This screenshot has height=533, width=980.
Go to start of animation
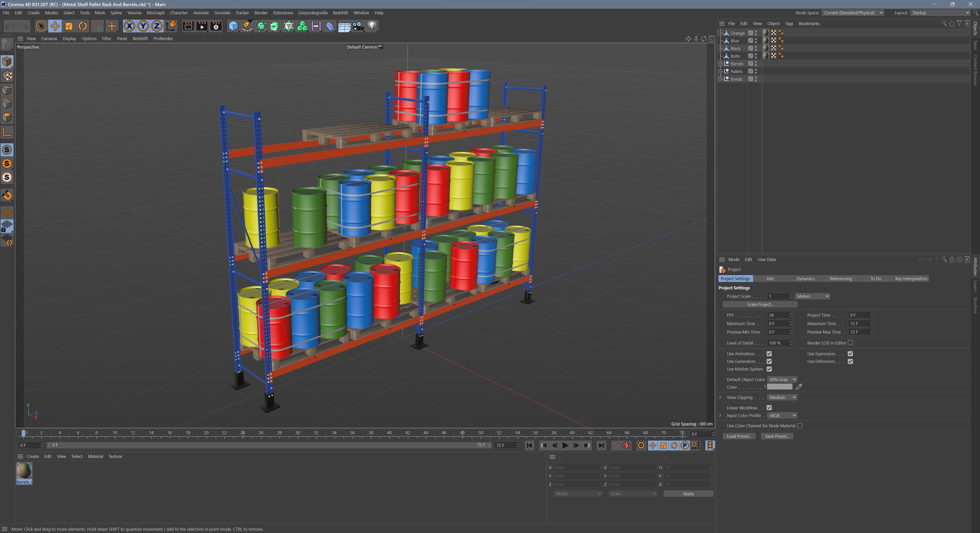click(x=529, y=445)
